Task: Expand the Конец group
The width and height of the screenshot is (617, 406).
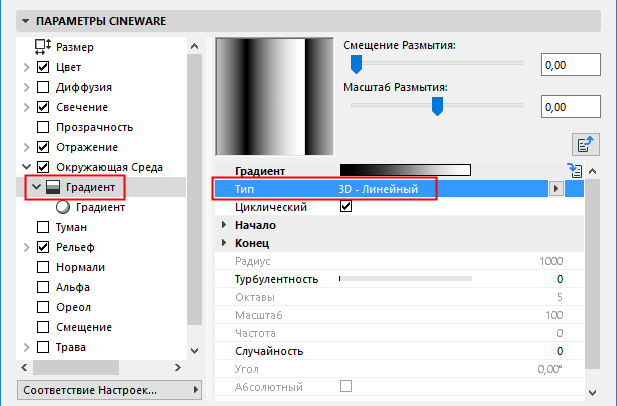Action: [x=224, y=243]
